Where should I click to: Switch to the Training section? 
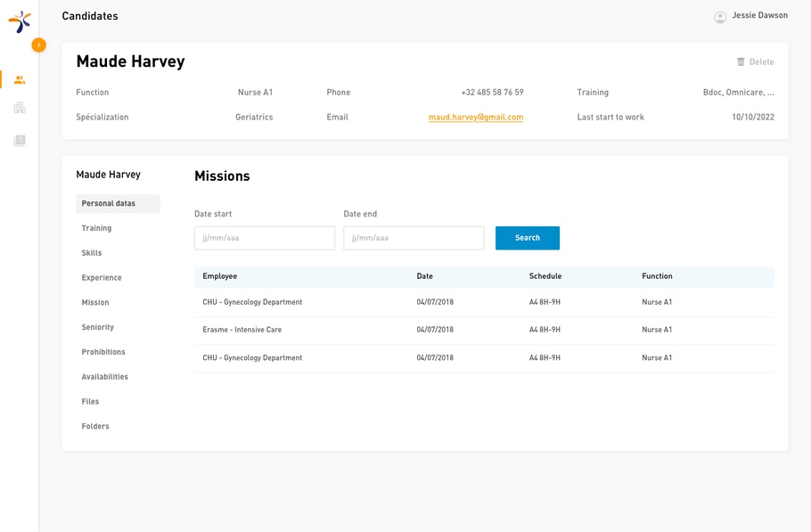(x=96, y=229)
